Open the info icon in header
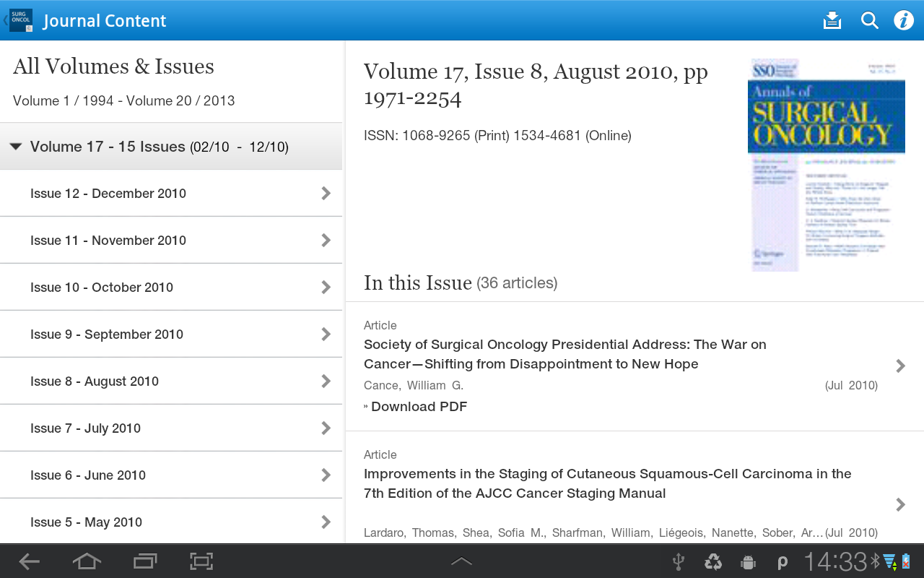Image resolution: width=924 pixels, height=578 pixels. point(904,20)
